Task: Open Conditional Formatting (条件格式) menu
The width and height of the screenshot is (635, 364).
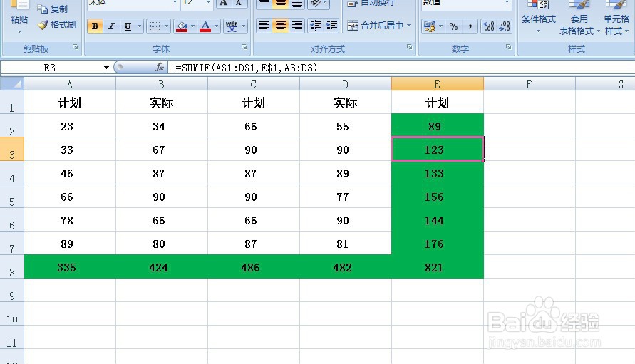Action: (x=538, y=17)
